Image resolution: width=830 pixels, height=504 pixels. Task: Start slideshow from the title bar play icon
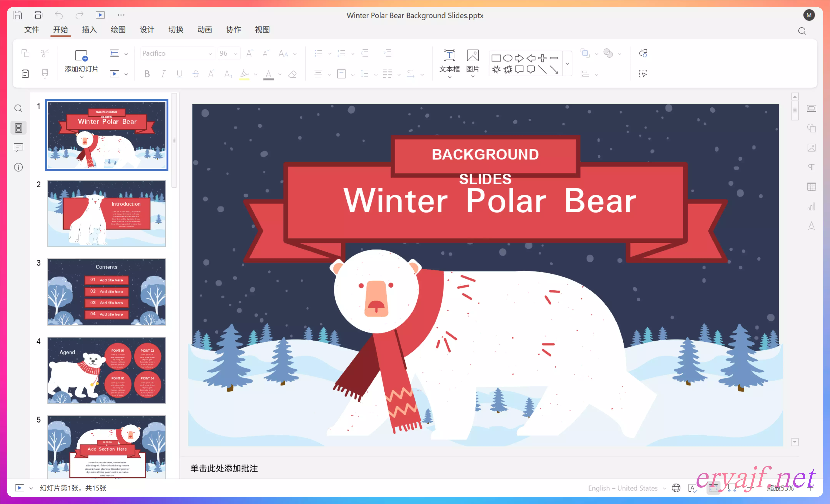100,15
